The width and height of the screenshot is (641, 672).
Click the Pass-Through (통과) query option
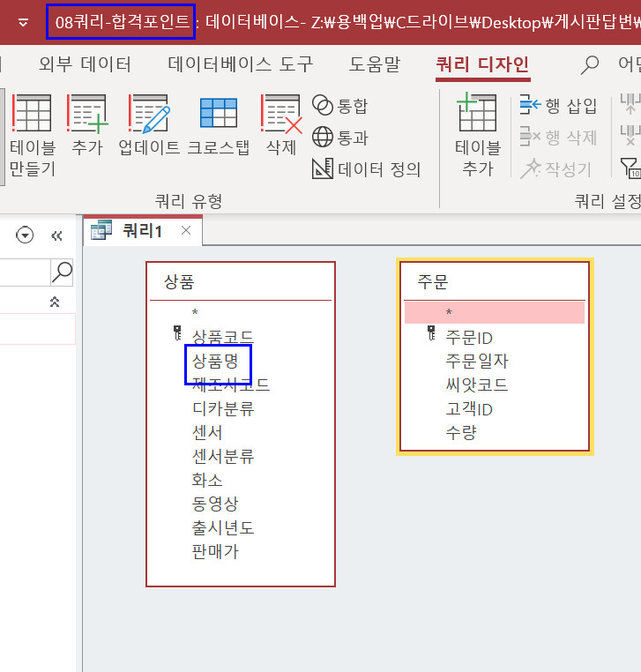341,138
